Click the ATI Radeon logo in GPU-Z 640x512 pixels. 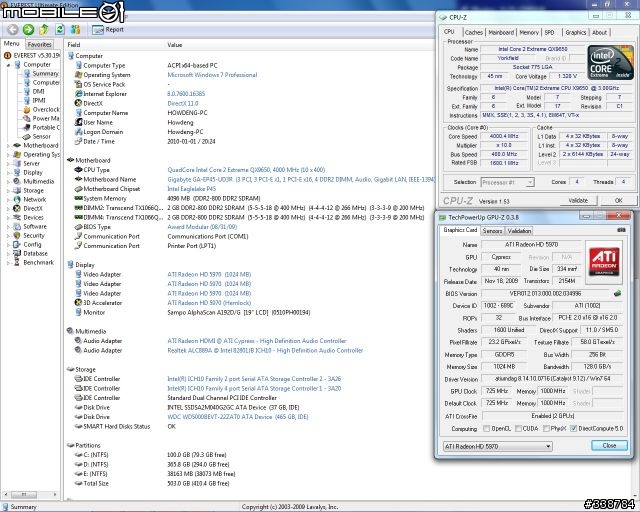click(604, 262)
